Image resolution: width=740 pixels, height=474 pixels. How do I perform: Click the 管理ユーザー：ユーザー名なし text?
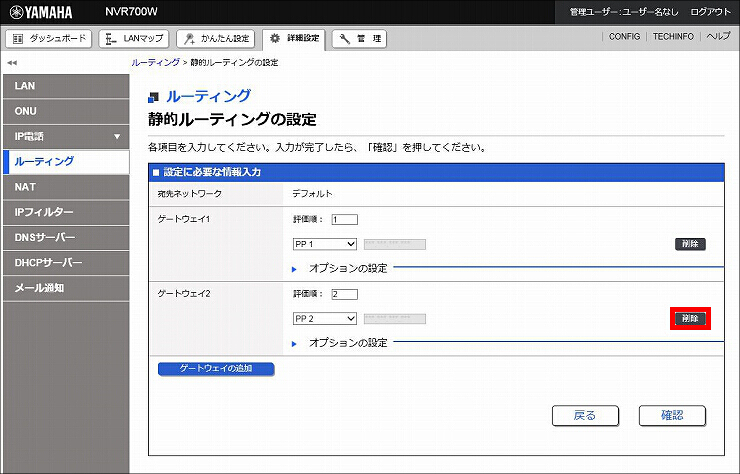[x=624, y=12]
